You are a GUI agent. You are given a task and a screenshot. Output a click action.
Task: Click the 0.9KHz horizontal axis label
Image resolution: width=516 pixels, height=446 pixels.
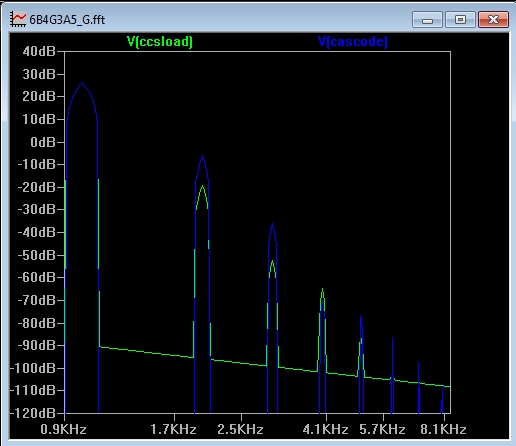63,429
